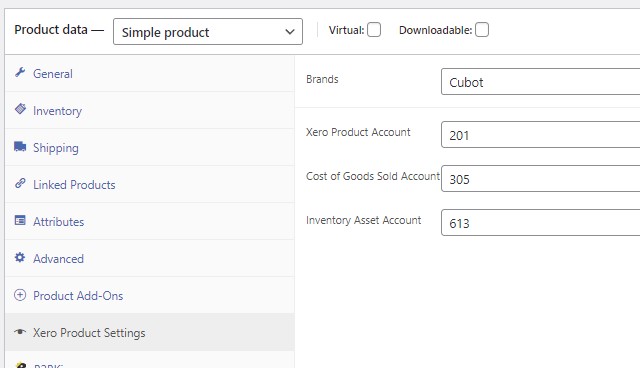This screenshot has width=640, height=368.
Task: Click the Shipping truck icon
Action: (20, 146)
